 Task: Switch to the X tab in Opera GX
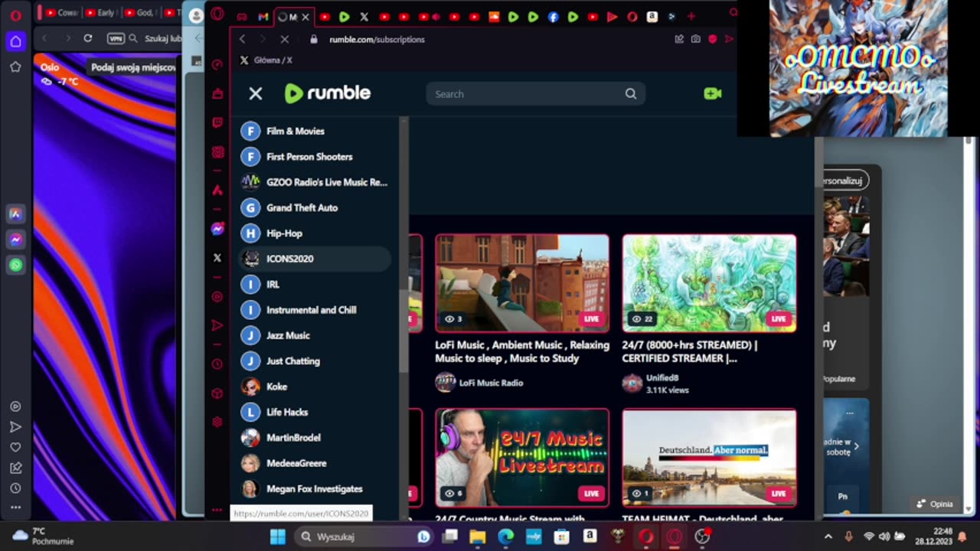364,16
